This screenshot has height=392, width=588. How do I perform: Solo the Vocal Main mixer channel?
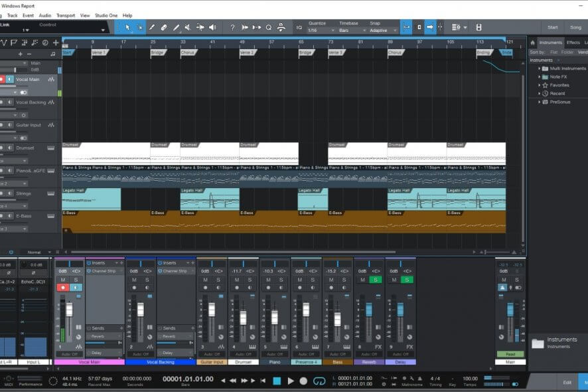[x=76, y=280]
